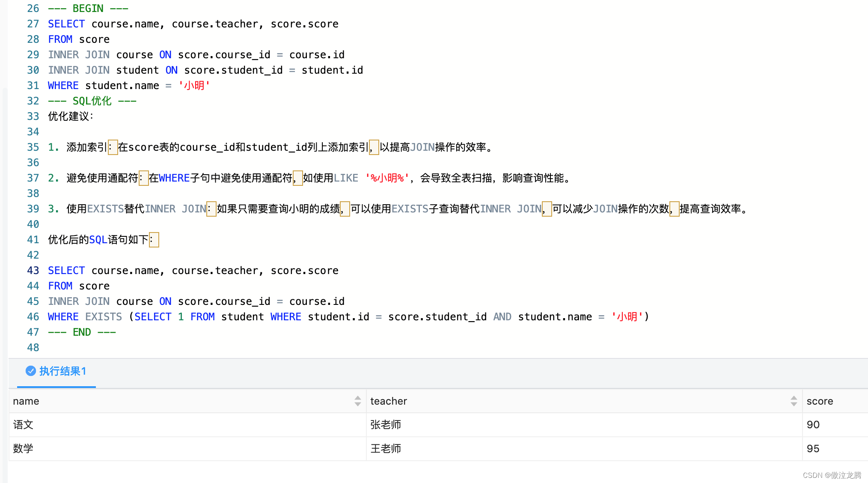Click line number 27 in the gutter
Screen dimensions: 868x483
pos(33,24)
